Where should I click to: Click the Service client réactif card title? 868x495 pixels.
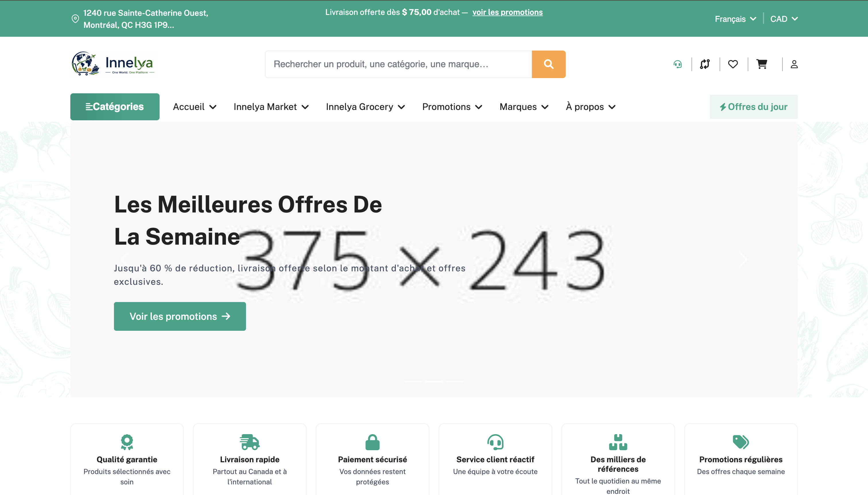click(495, 459)
